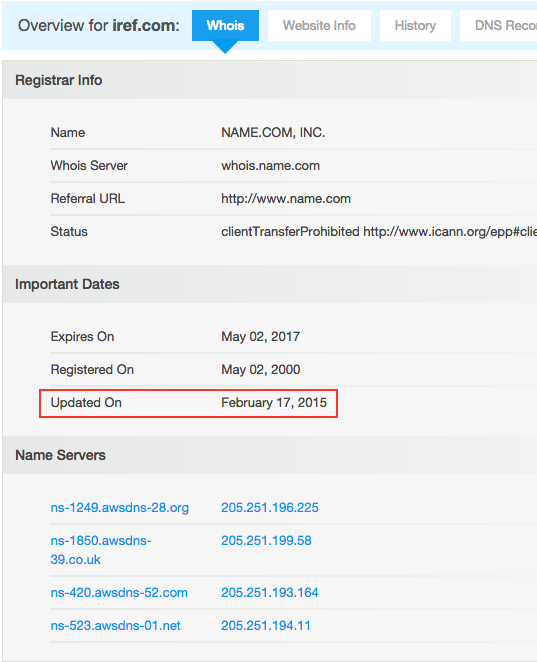Click the ns-1249.awsdns-28.org name server link
This screenshot has width=537, height=662.
[x=119, y=507]
